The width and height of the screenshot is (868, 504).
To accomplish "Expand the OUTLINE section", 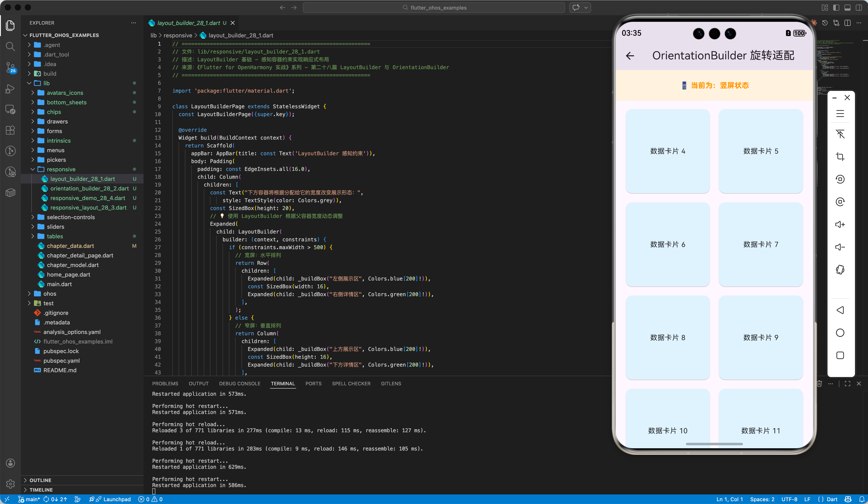I will (40, 480).
